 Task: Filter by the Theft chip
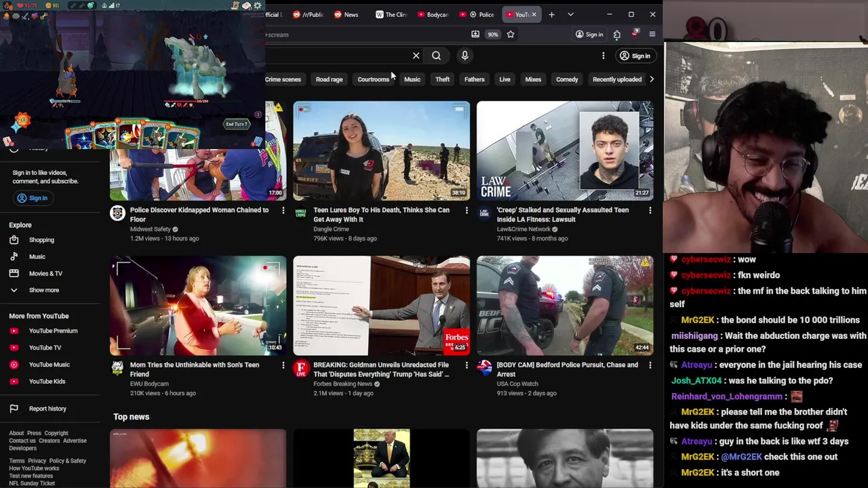pyautogui.click(x=442, y=79)
